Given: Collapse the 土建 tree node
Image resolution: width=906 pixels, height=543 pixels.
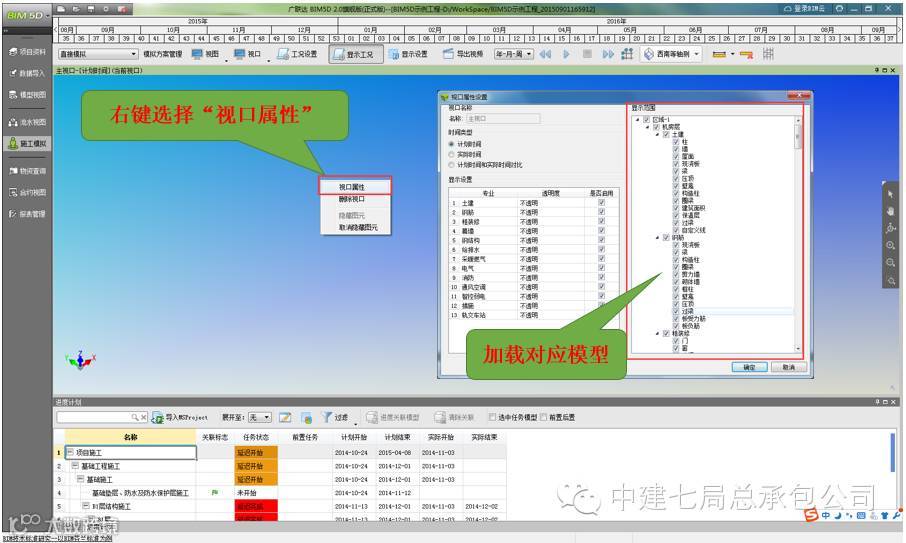Looking at the screenshot, I should coord(658,134).
